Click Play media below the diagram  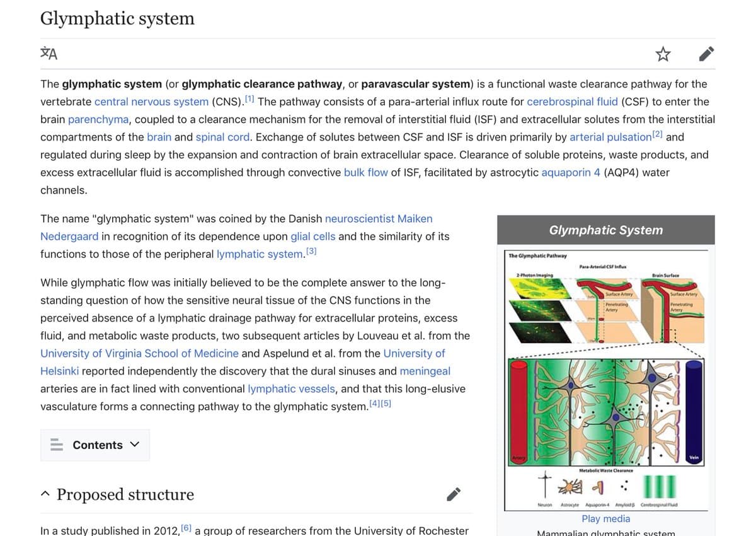point(605,518)
